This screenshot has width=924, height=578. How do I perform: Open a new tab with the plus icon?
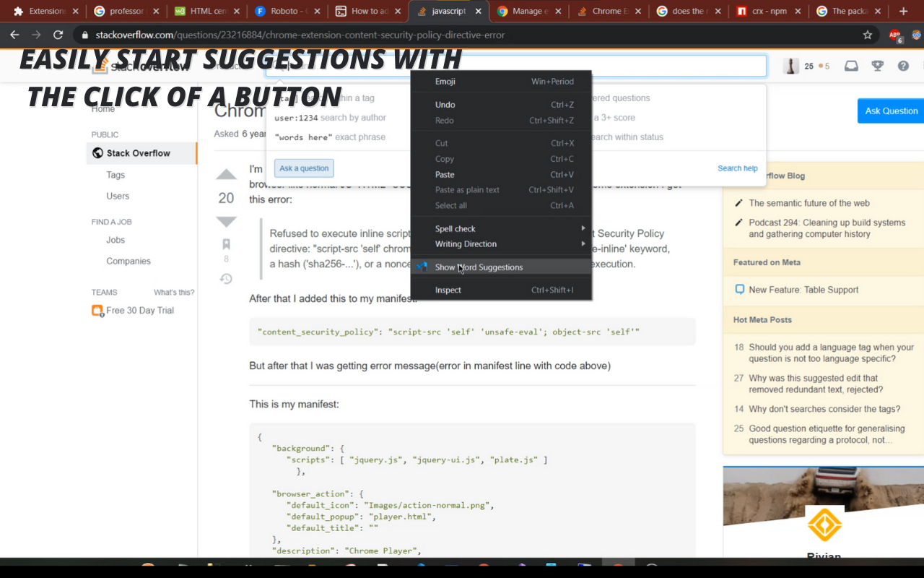coord(903,11)
